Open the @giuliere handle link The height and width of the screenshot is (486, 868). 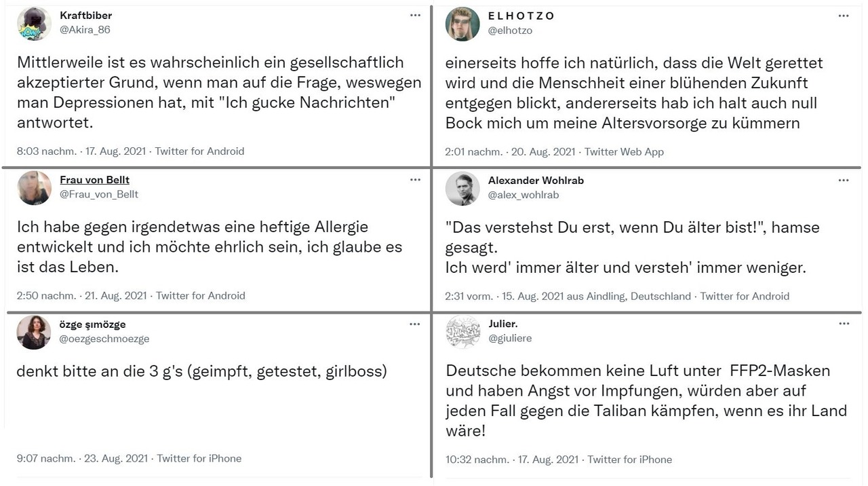pyautogui.click(x=510, y=338)
